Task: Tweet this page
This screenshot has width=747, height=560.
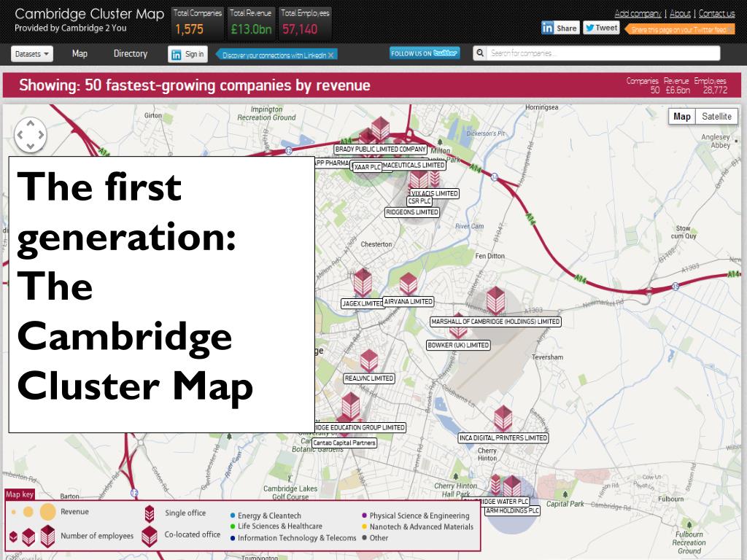Action: click(601, 28)
